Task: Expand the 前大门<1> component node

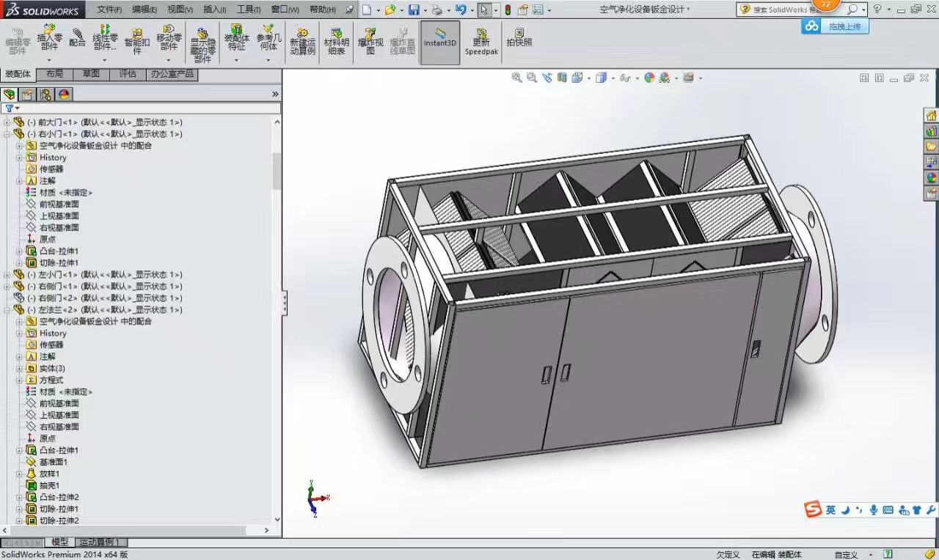Action: (7, 122)
